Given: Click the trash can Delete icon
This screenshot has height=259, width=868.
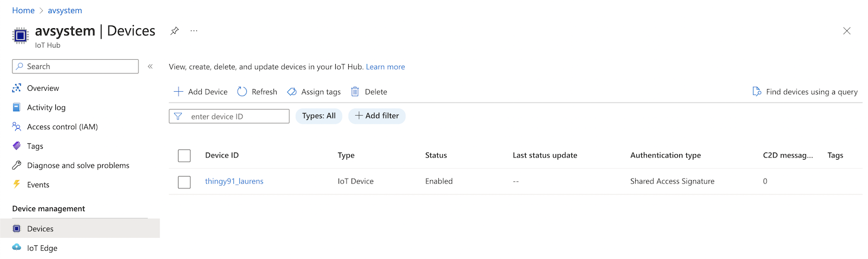Looking at the screenshot, I should (x=355, y=92).
